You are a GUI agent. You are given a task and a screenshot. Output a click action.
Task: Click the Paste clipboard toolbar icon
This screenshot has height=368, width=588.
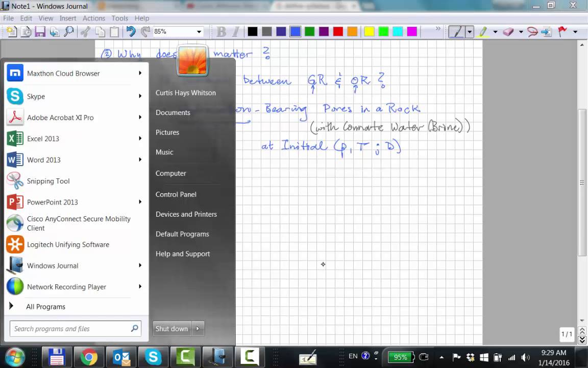point(114,32)
